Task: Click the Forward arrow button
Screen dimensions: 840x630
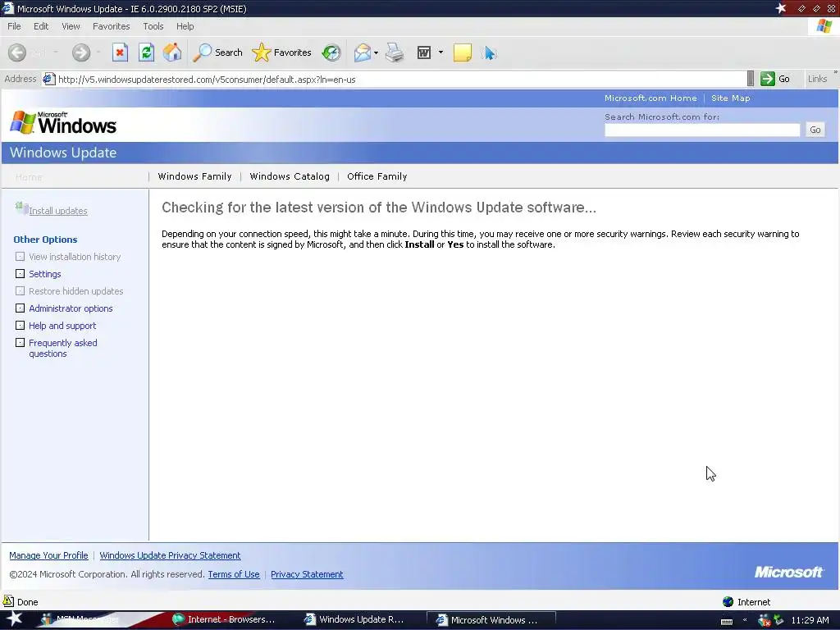Action: (81, 52)
